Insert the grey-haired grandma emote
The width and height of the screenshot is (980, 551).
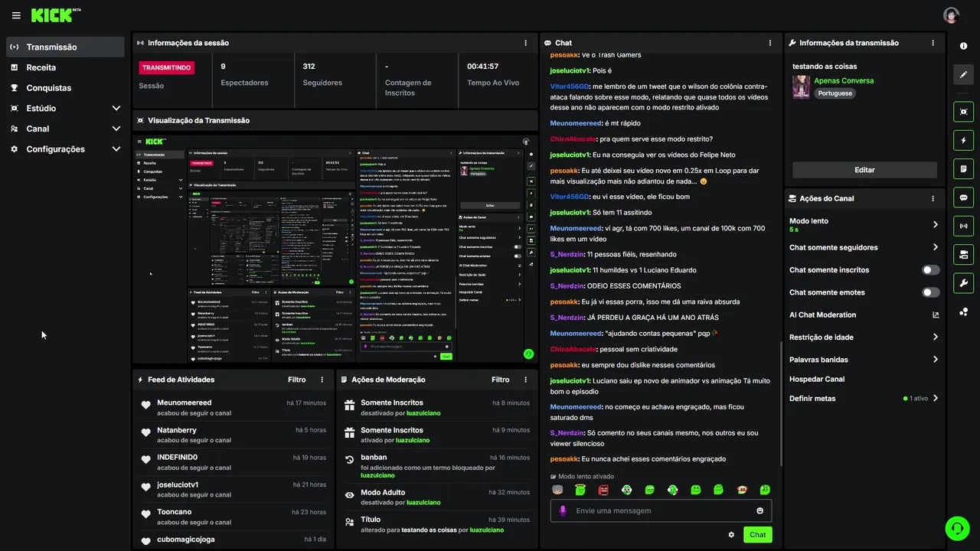(557, 490)
